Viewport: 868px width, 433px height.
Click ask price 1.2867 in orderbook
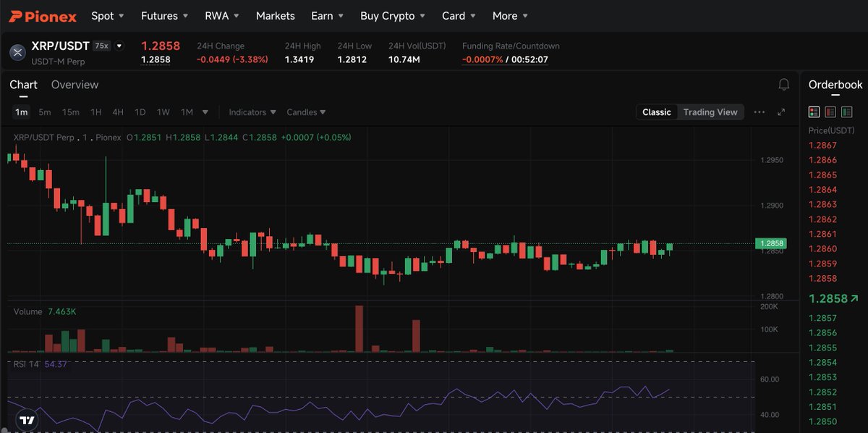pos(822,146)
